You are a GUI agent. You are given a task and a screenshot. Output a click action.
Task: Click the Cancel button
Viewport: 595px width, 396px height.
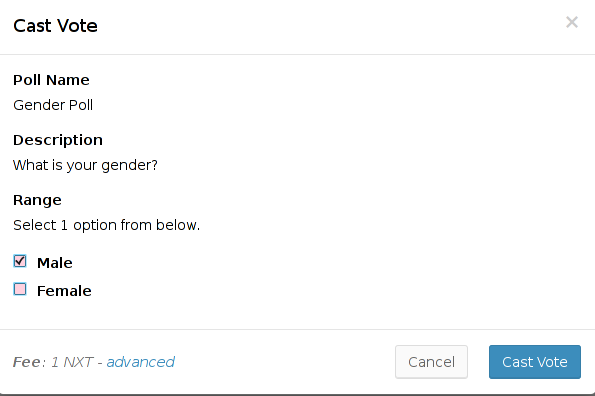(431, 362)
